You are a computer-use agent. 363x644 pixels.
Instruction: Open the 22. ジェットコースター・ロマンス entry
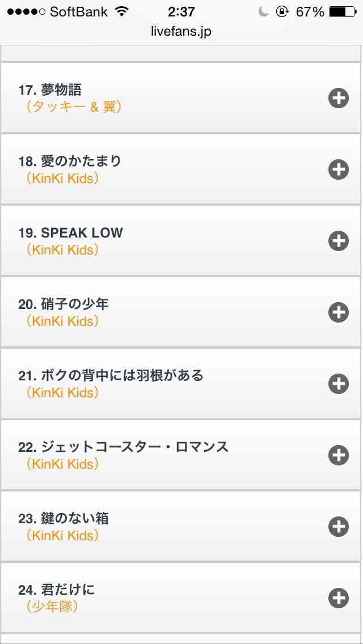click(x=123, y=447)
